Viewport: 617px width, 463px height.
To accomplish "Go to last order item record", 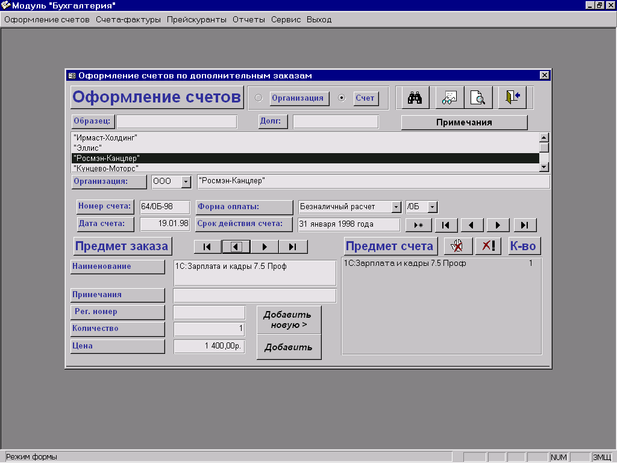I will 293,246.
